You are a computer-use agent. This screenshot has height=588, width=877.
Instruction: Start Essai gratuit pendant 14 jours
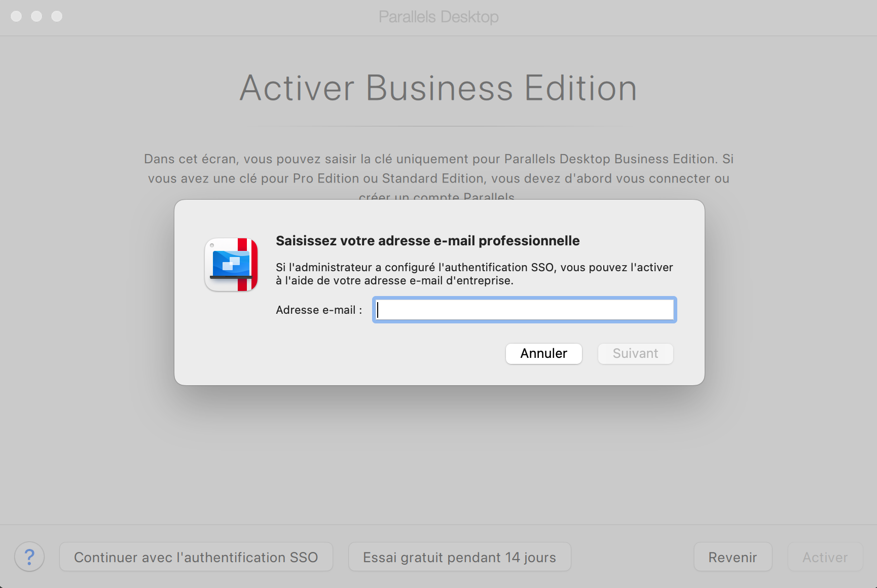click(x=459, y=557)
